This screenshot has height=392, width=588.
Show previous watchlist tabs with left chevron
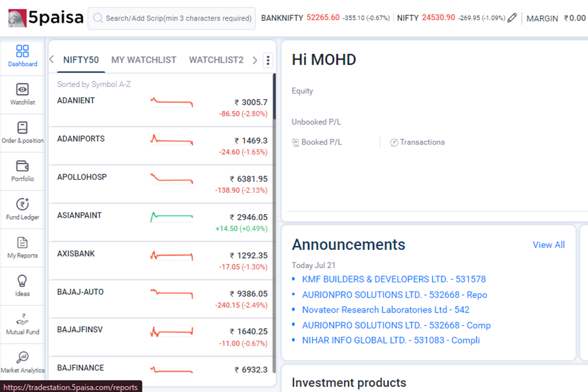(52, 59)
